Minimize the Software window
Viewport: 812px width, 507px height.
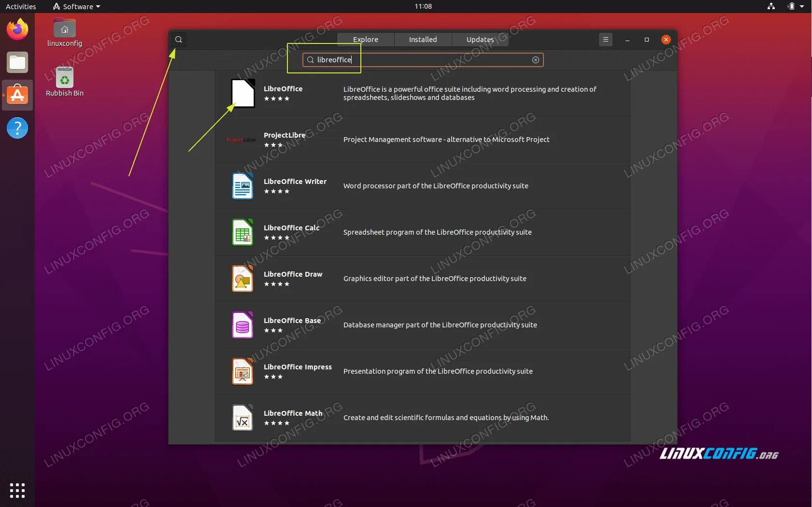627,40
